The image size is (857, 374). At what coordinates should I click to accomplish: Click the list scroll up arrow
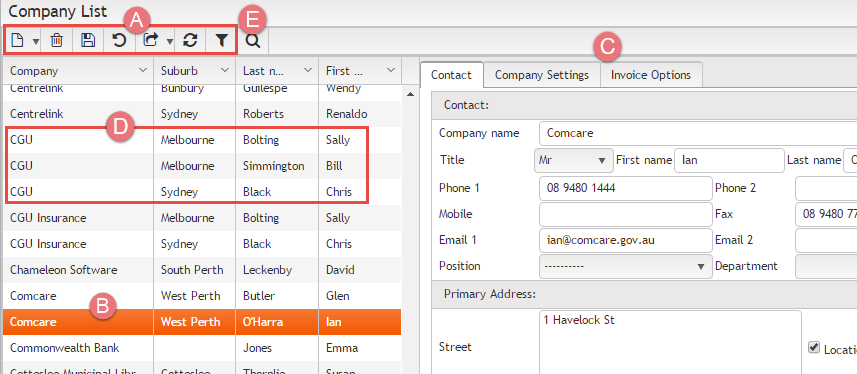(410, 94)
